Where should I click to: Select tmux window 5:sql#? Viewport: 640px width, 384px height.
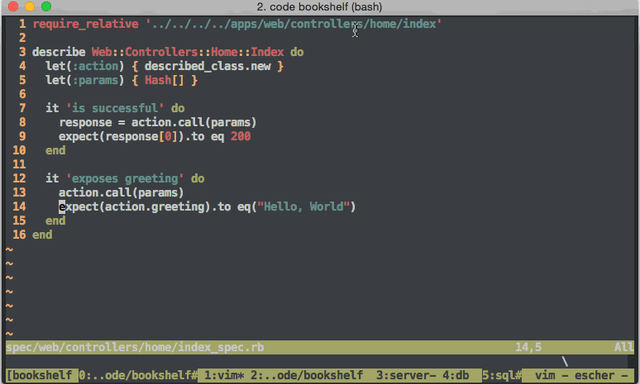tap(502, 375)
